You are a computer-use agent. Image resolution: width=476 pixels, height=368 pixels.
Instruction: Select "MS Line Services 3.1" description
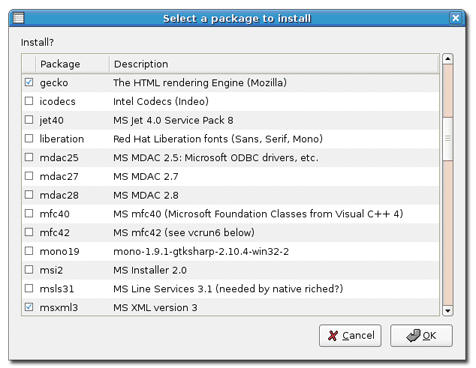click(228, 289)
